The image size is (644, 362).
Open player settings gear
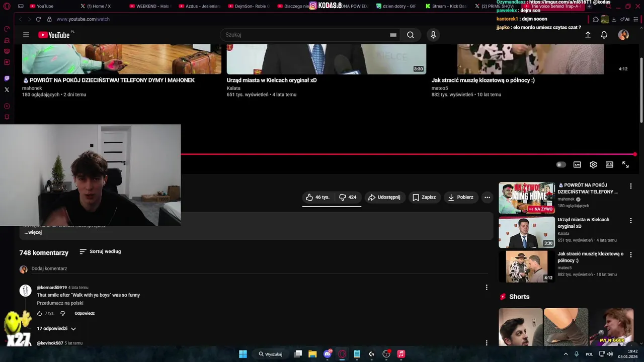point(593,164)
